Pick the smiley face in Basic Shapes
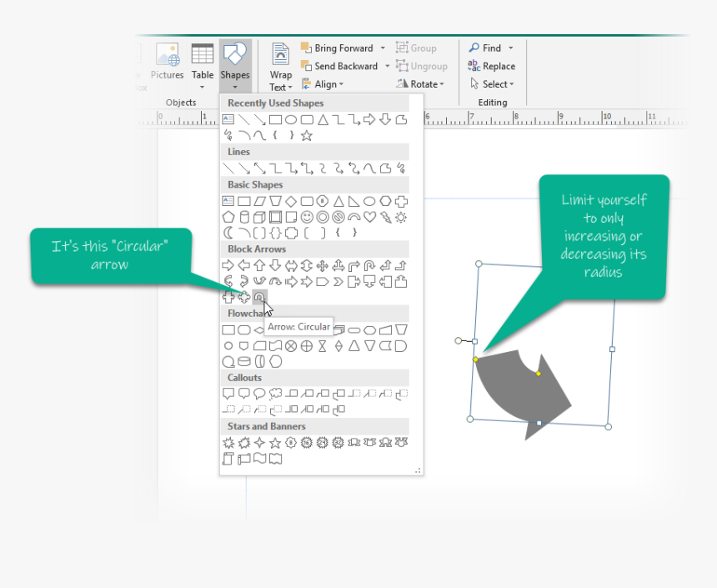 [x=307, y=217]
